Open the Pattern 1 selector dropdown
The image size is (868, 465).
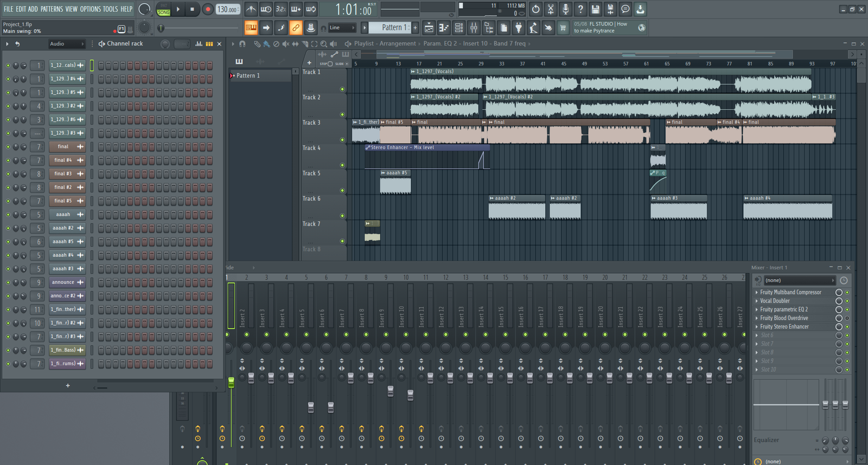(390, 28)
